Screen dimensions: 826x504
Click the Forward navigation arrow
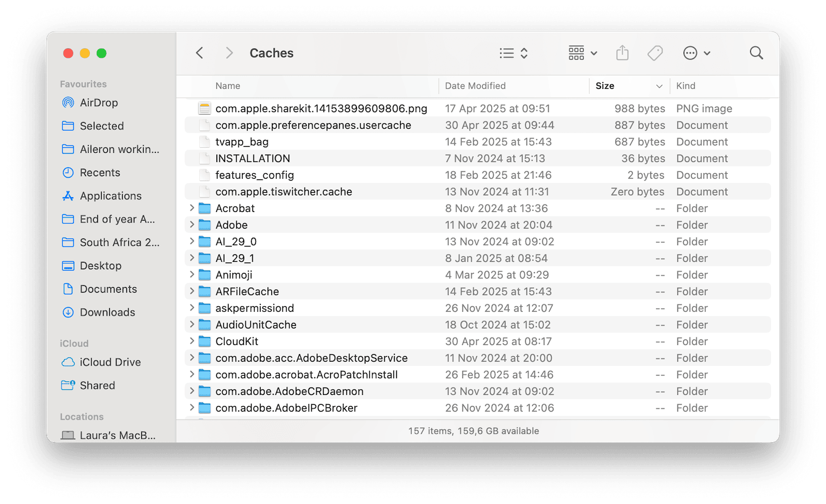coord(229,53)
